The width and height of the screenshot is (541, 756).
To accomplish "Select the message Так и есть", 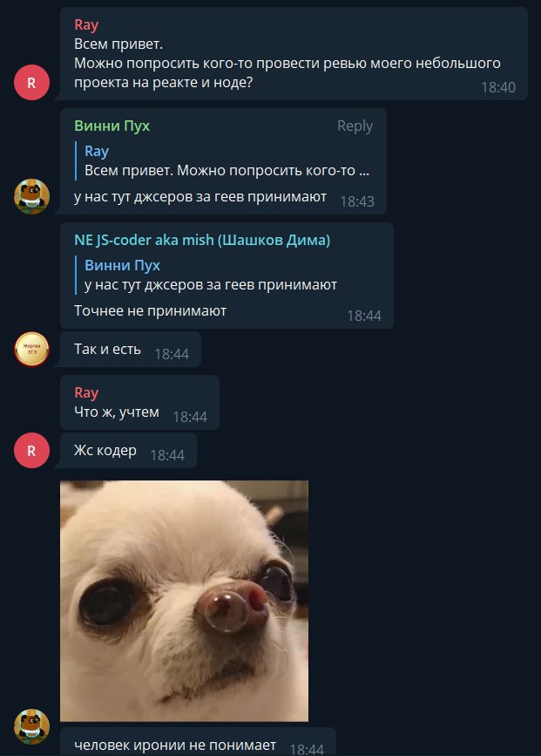I will click(130, 349).
